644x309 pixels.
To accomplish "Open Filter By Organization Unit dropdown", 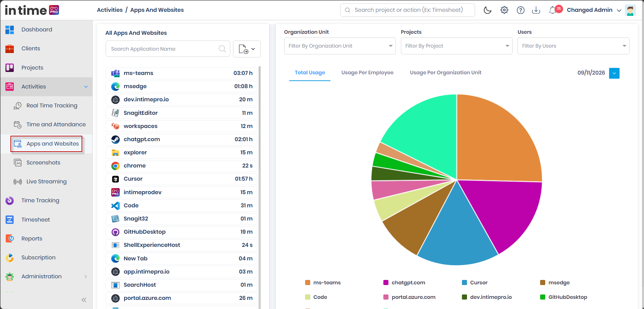I will tap(340, 46).
